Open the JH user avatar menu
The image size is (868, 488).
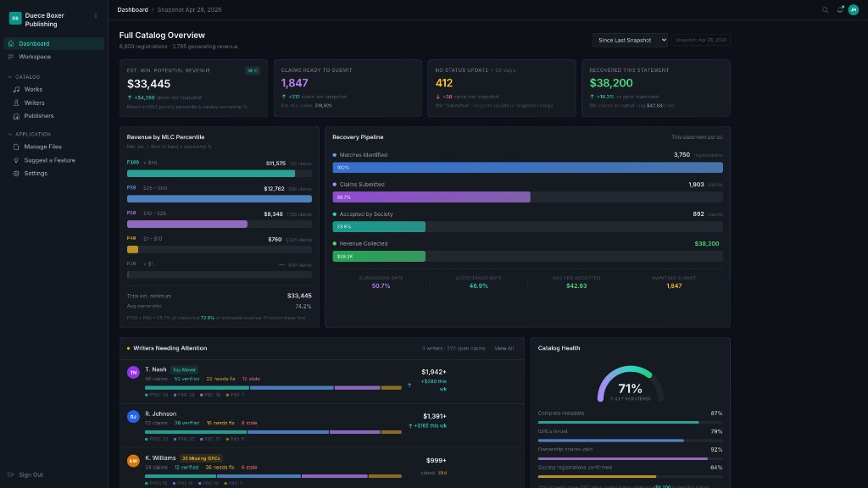click(853, 10)
